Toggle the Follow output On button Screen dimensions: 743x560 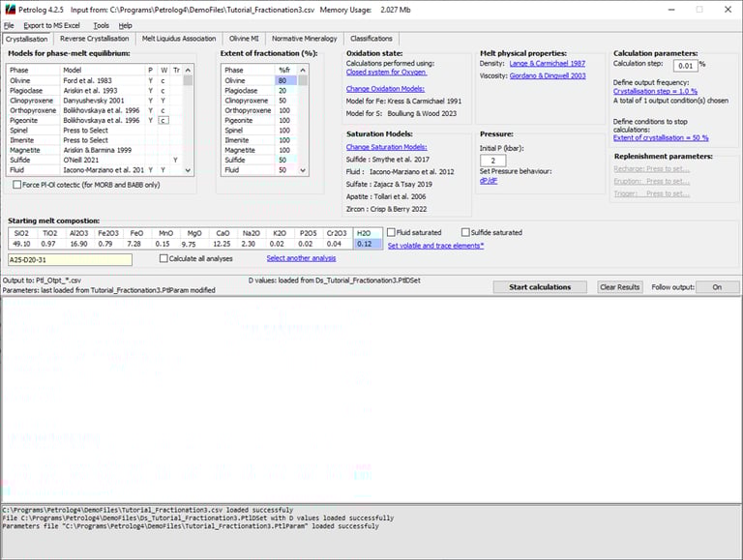click(717, 287)
